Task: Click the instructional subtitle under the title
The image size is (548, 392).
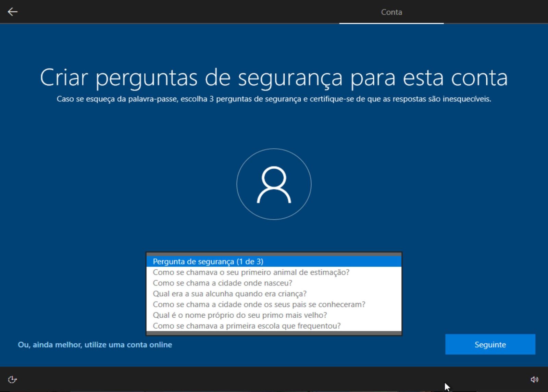Action: click(274, 99)
